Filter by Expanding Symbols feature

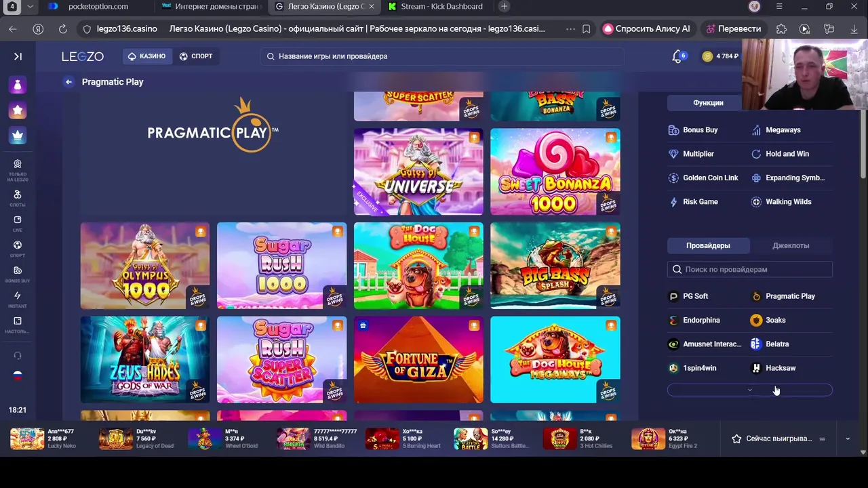[x=788, y=178]
